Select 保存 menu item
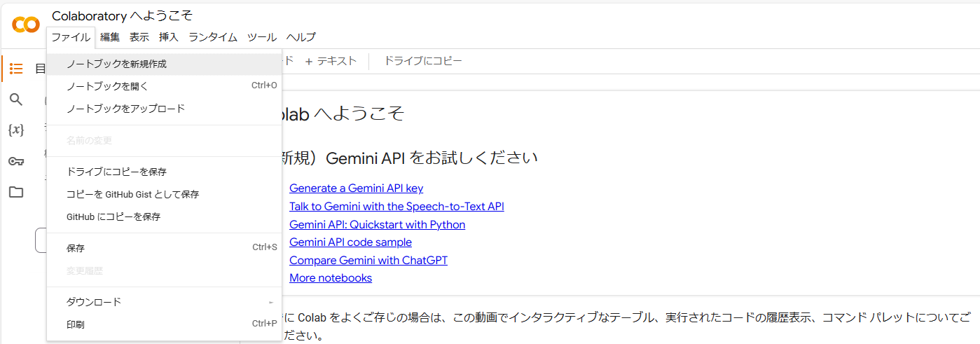The image size is (980, 344). [76, 248]
